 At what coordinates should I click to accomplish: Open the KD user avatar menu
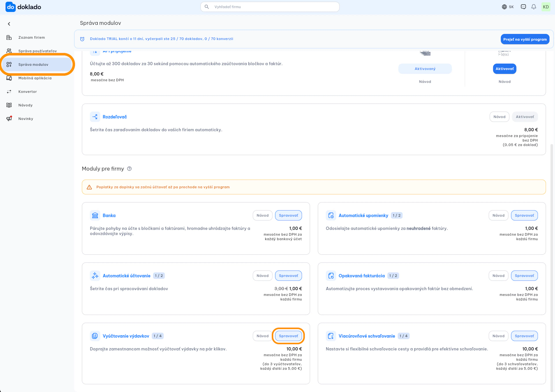546,7
